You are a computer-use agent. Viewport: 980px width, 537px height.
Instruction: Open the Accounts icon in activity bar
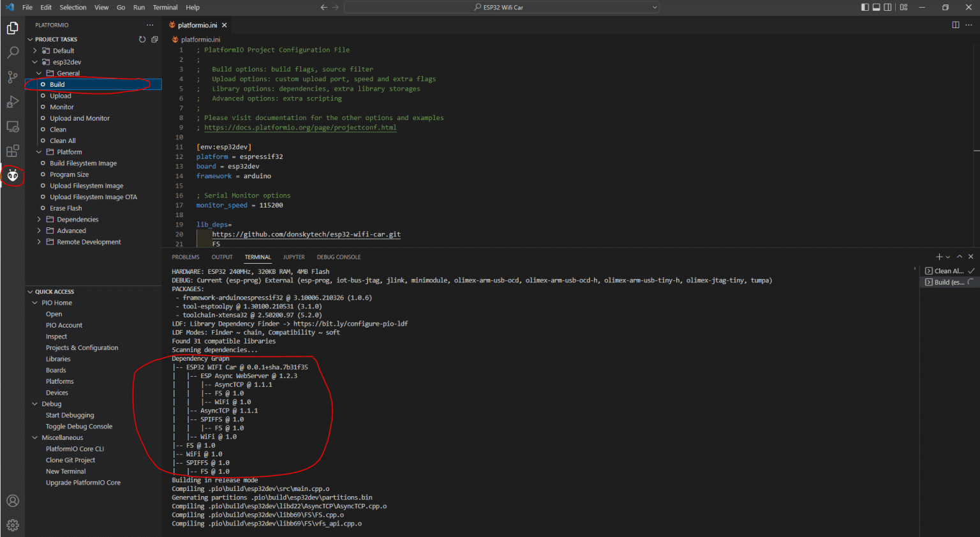pos(13,501)
